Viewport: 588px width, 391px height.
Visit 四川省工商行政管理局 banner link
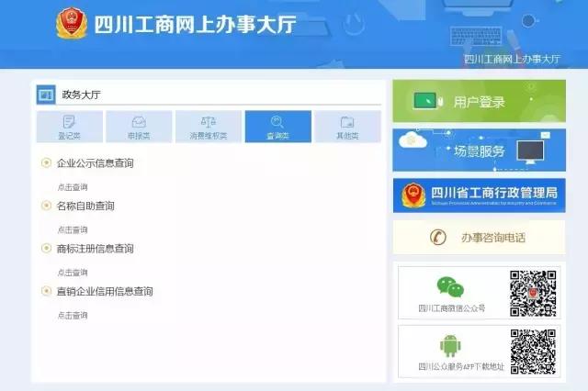(479, 195)
